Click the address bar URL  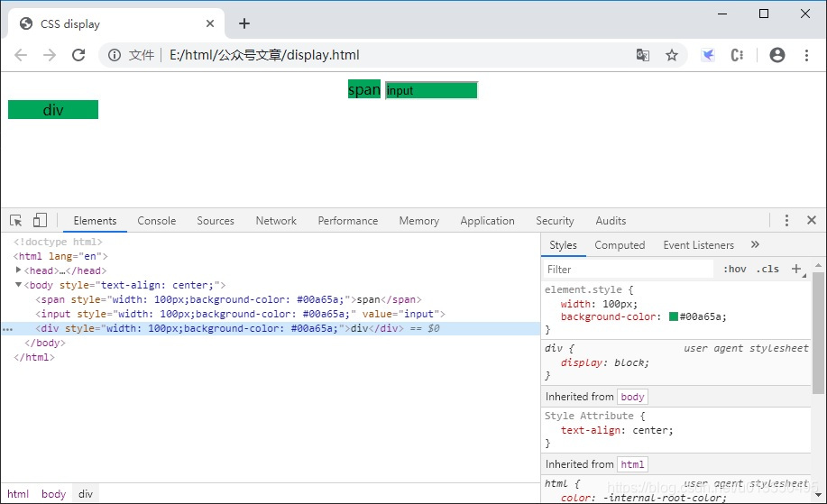(264, 55)
